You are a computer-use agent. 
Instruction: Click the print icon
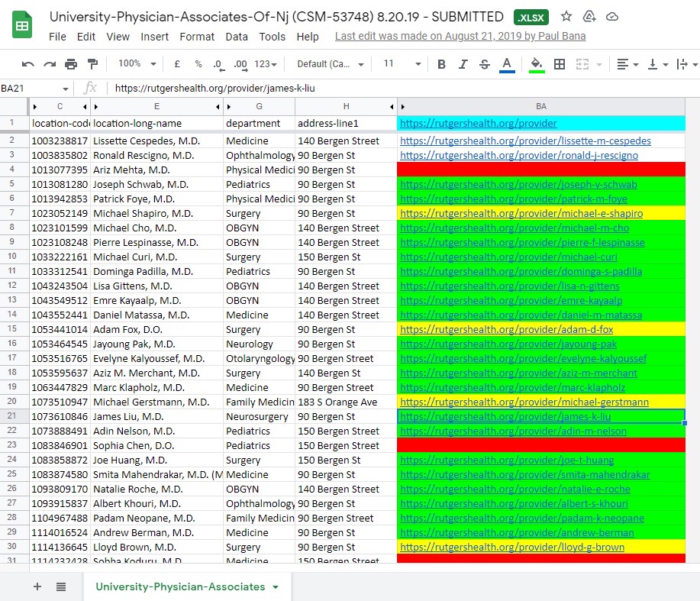click(x=70, y=64)
